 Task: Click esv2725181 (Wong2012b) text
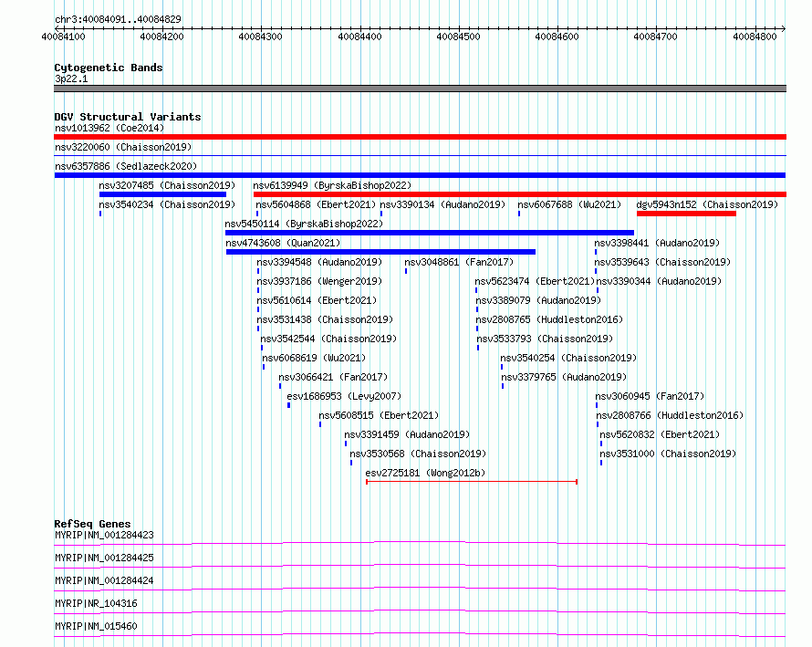425,473
